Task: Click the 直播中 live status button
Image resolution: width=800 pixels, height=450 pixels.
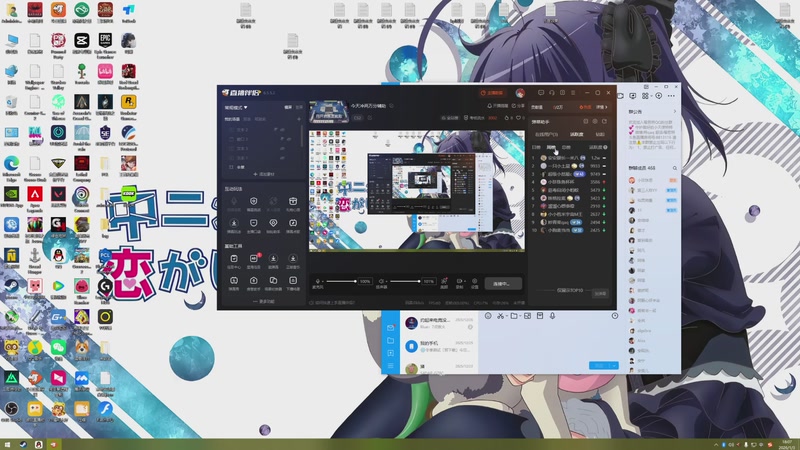Action: pos(503,284)
